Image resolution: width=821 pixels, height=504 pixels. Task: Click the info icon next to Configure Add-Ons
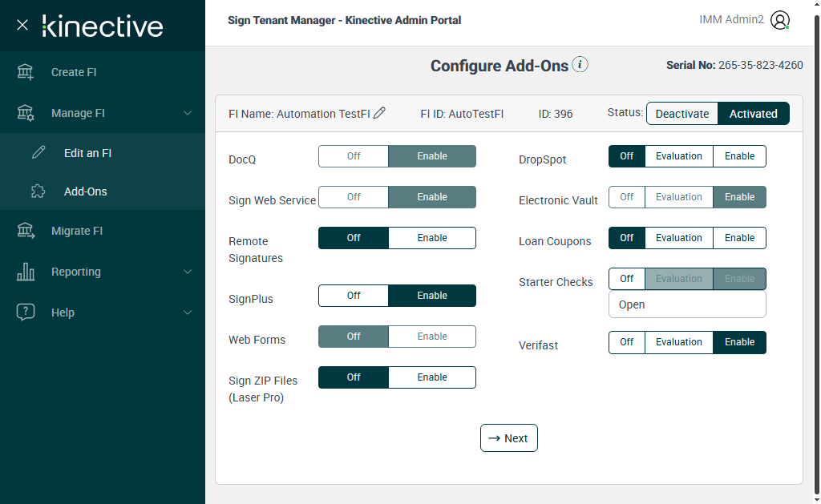[580, 64]
